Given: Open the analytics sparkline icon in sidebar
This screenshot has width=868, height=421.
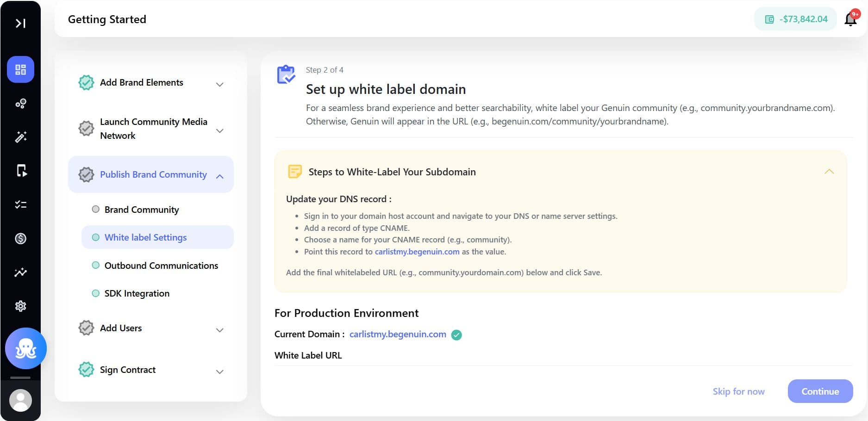Looking at the screenshot, I should point(20,272).
